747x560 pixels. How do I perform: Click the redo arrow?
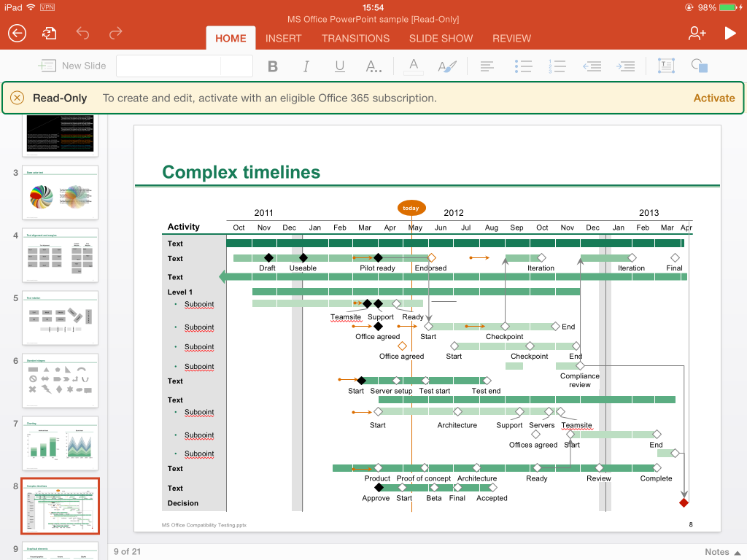tap(115, 34)
